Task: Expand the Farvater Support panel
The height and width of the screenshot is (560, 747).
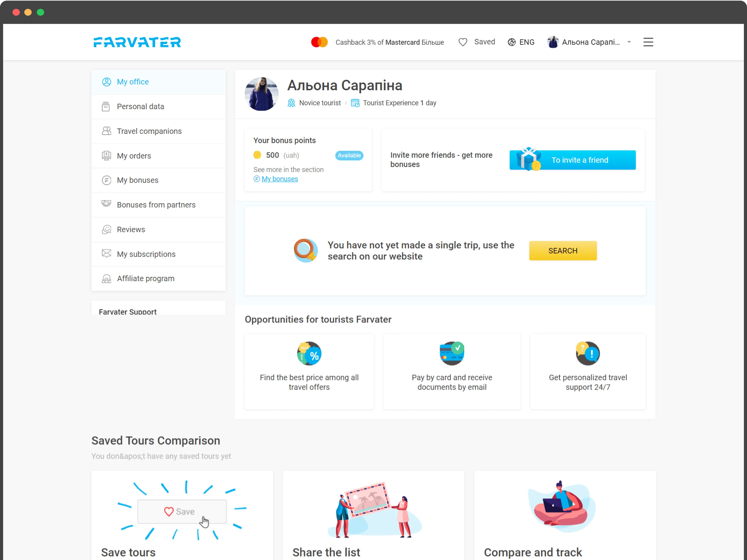Action: coord(128,311)
